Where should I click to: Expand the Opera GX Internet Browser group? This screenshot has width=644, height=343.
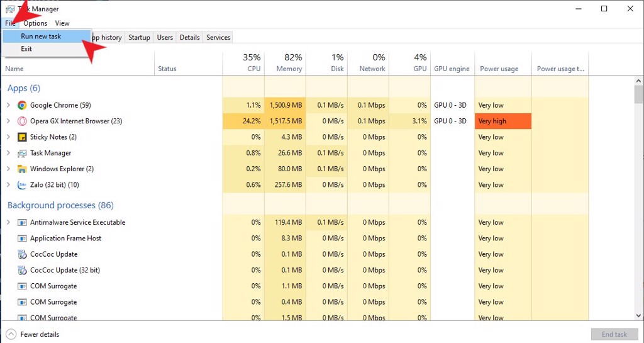point(8,121)
